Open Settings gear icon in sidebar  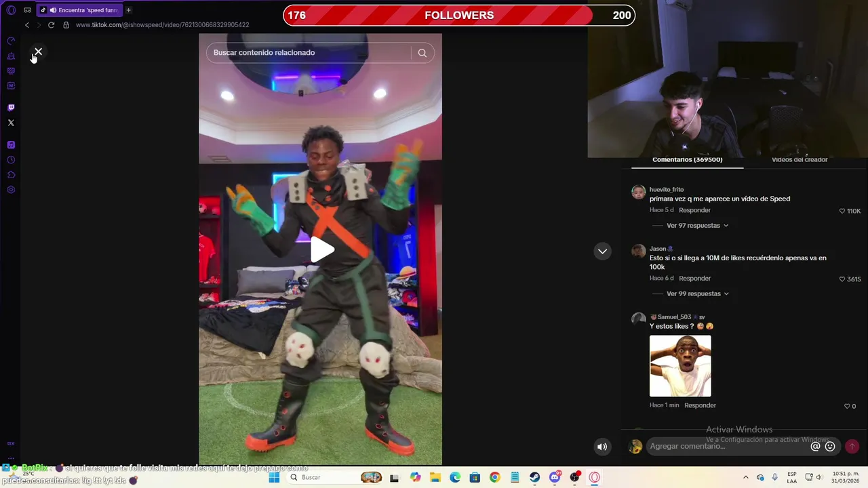click(x=11, y=190)
